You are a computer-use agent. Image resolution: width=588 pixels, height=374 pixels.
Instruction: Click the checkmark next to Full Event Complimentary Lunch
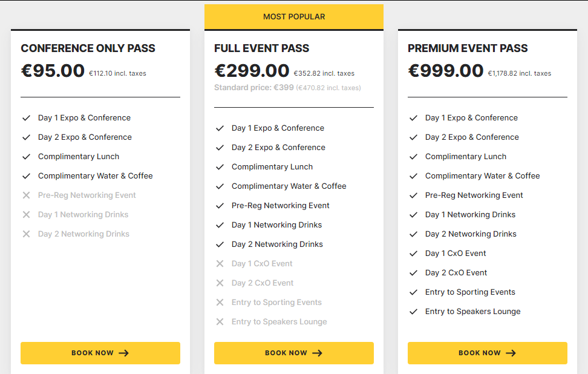pos(220,167)
